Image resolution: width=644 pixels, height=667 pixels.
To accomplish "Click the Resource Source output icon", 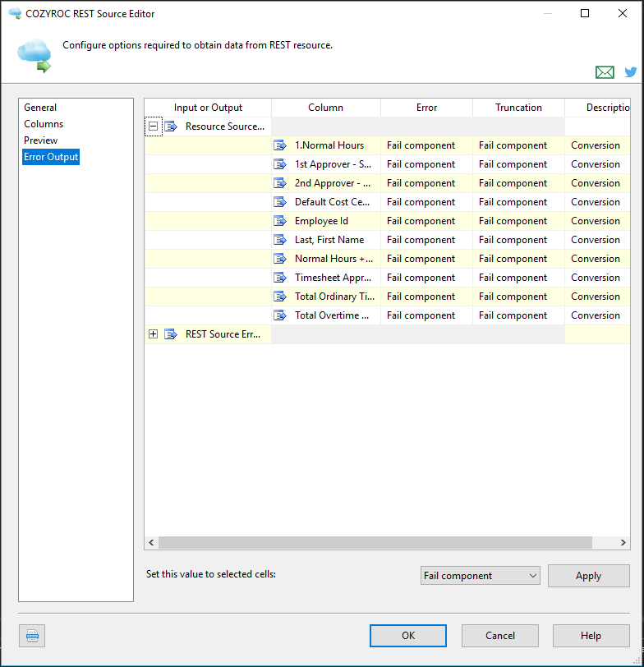I will click(x=171, y=126).
